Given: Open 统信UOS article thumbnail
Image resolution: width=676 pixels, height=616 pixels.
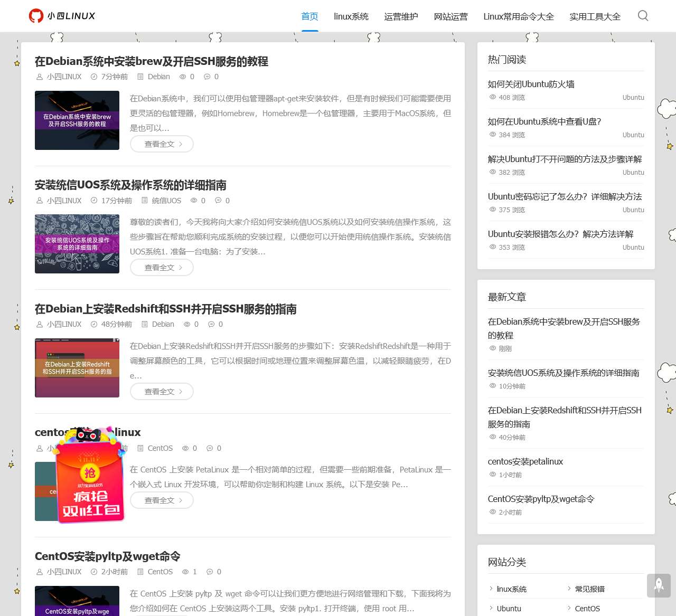Looking at the screenshot, I should pyautogui.click(x=77, y=244).
